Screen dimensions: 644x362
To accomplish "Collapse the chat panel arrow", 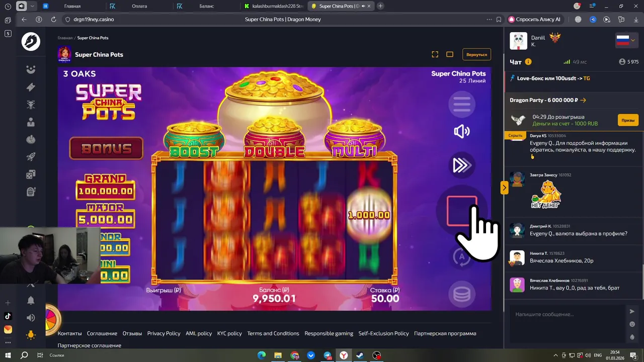I will pos(504,188).
